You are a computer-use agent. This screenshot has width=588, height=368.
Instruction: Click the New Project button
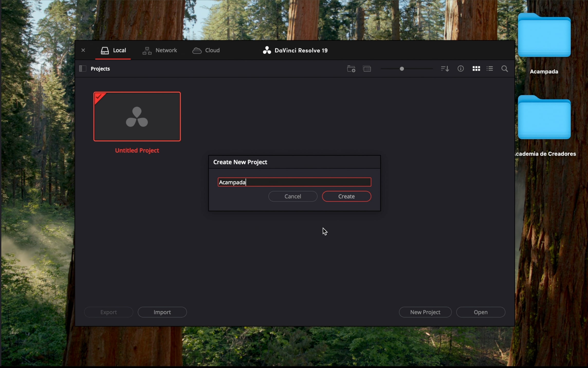[425, 312]
